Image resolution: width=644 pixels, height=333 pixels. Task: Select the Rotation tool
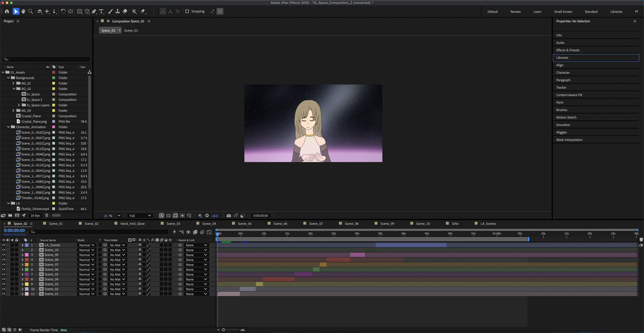click(x=63, y=11)
